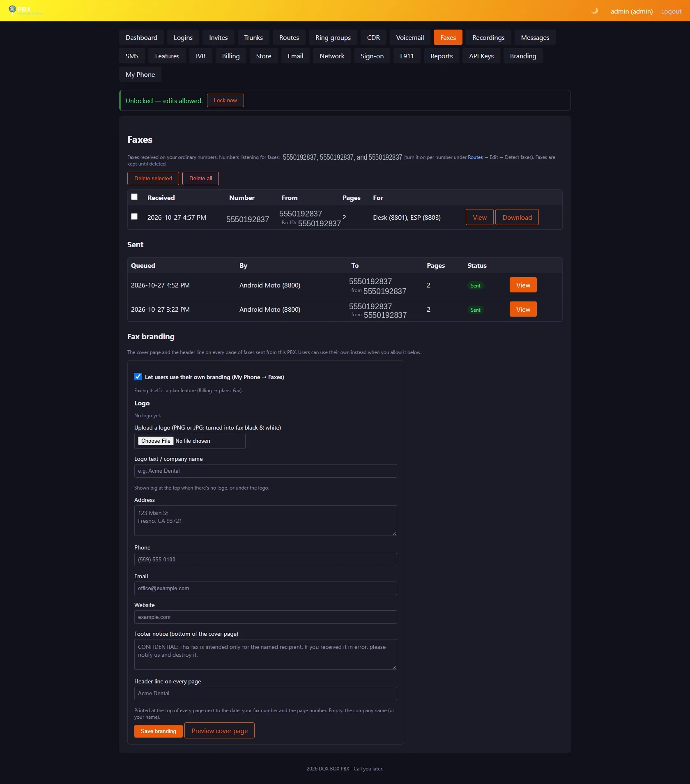Click the Email input field
Screen dimensions: 690x784
coord(265,588)
